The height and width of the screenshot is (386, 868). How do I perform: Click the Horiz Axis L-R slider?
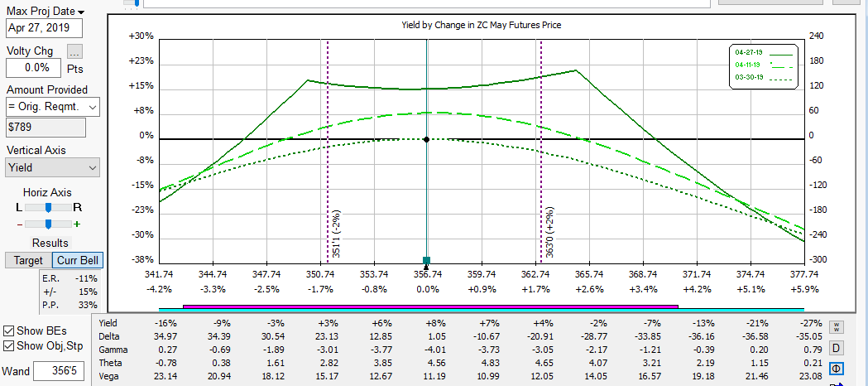coord(48,207)
